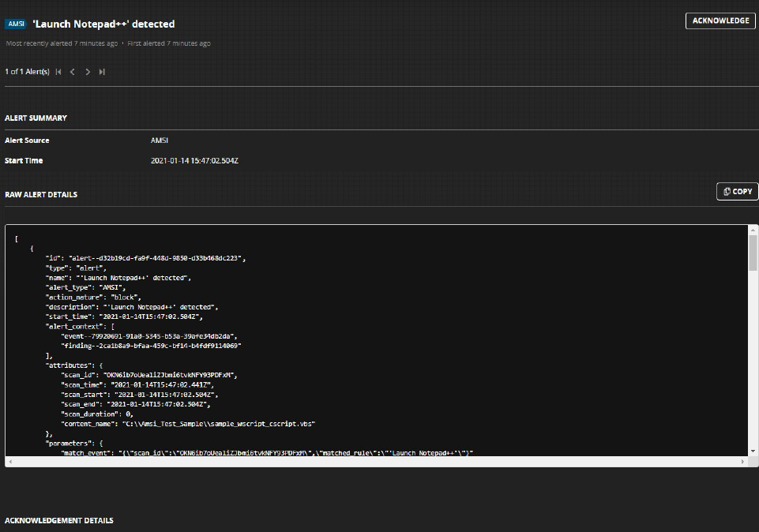
Task: Go to the next alert
Action: point(88,72)
